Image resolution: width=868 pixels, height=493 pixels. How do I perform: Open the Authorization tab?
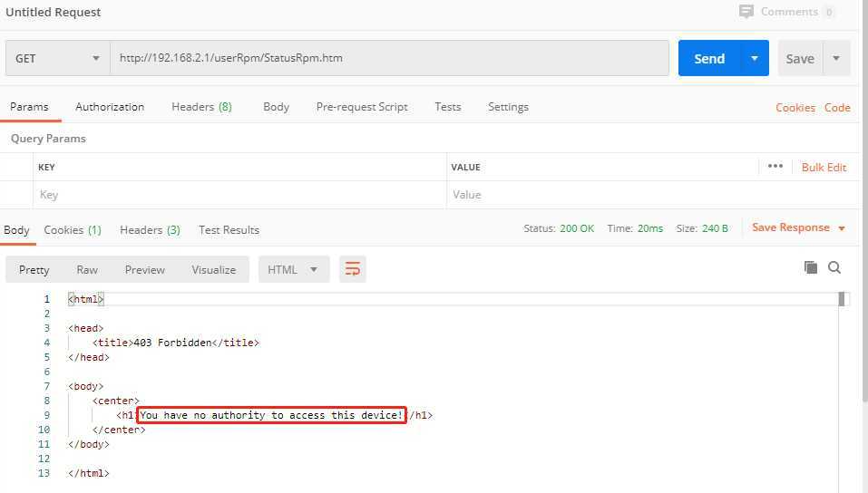point(110,107)
